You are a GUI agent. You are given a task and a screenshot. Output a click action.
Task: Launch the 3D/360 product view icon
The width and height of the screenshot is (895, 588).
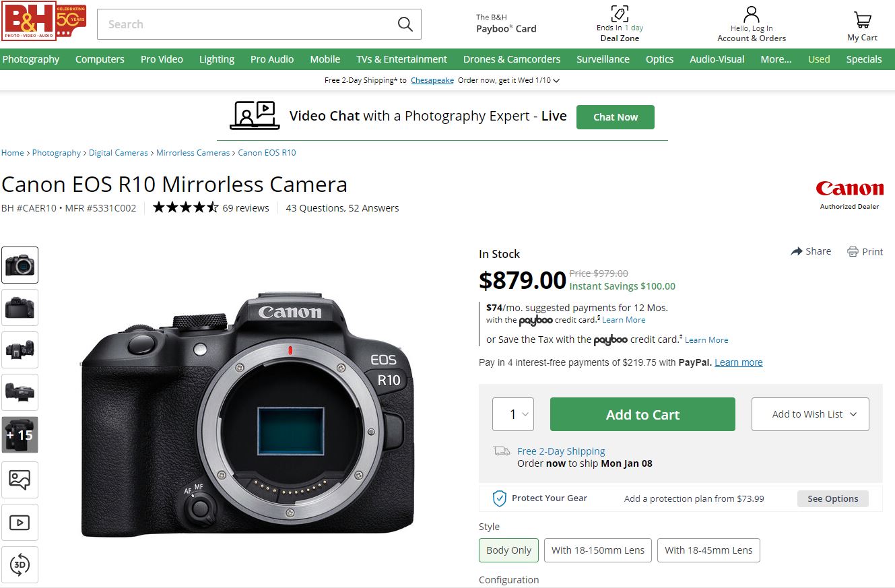coord(20,564)
